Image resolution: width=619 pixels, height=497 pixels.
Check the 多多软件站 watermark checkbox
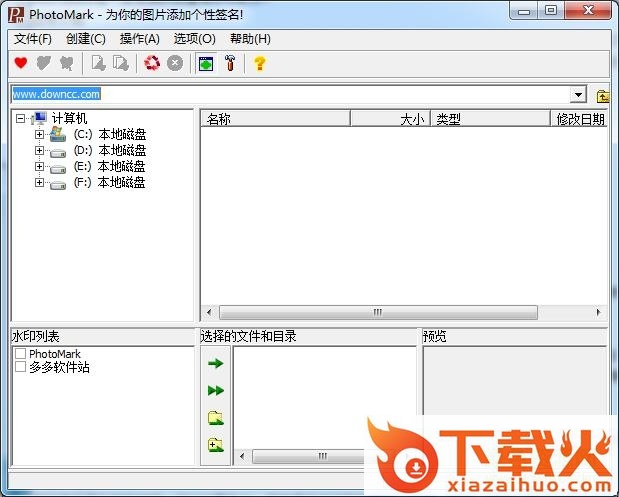pos(20,367)
